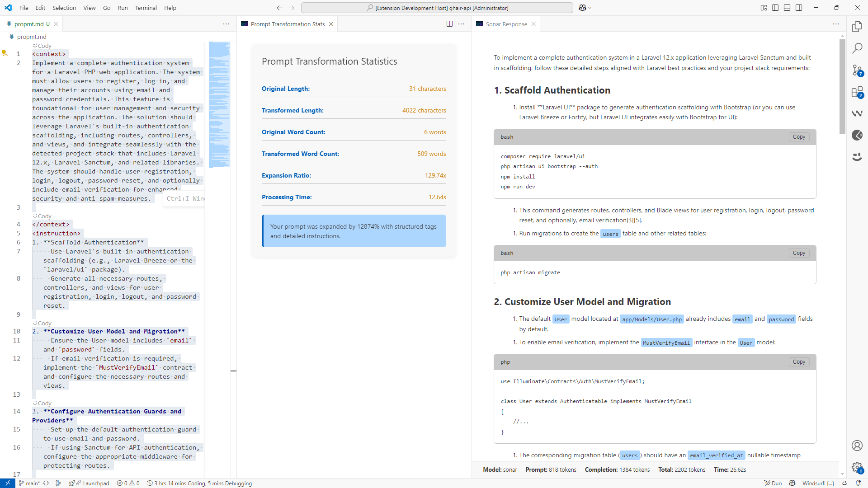Open more actions for Sonar Response group
Image resolution: width=868 pixels, height=488 pixels.
pos(835,24)
